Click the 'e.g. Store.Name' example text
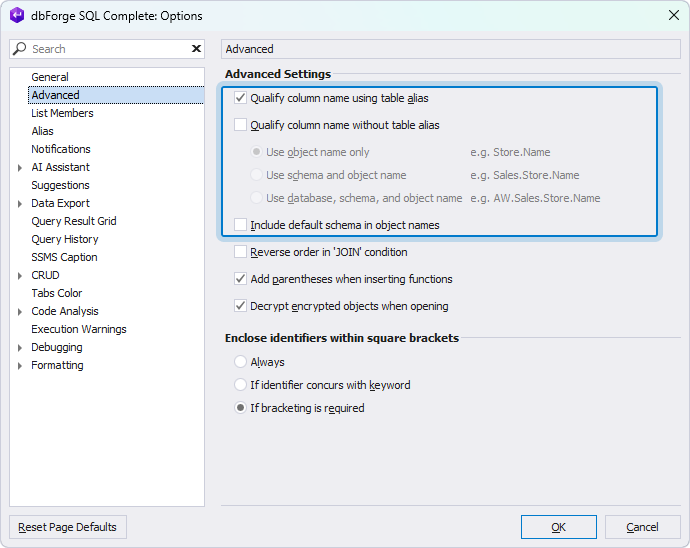 [510, 152]
